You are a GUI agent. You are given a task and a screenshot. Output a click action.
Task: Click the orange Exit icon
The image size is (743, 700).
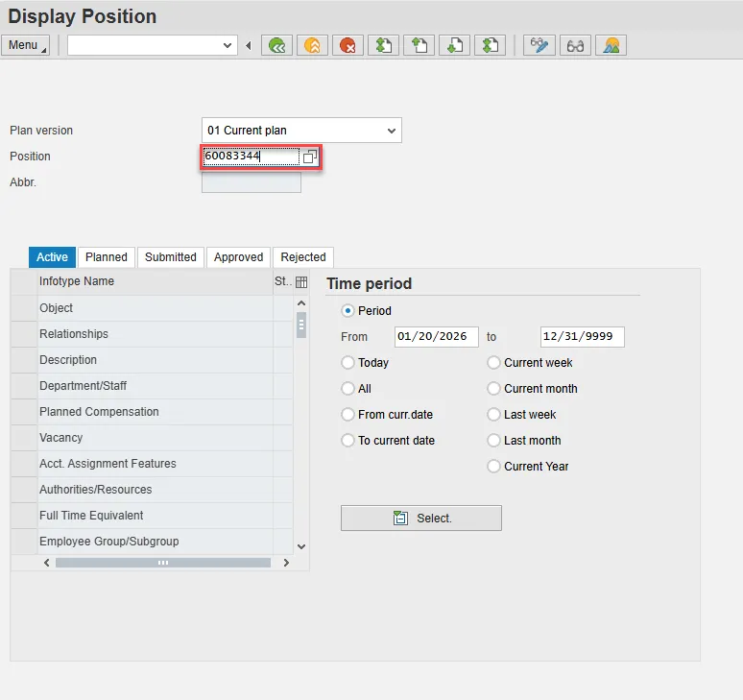click(312, 45)
